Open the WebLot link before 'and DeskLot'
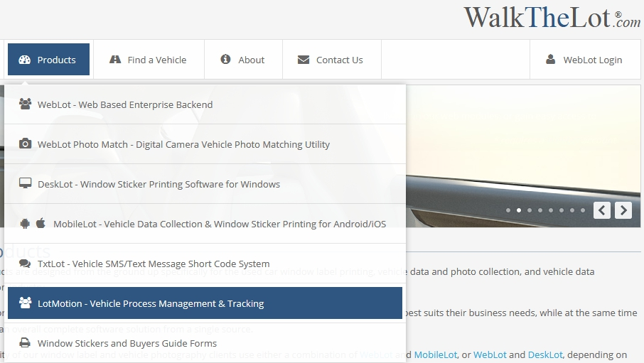The image size is (644, 363). [490, 354]
